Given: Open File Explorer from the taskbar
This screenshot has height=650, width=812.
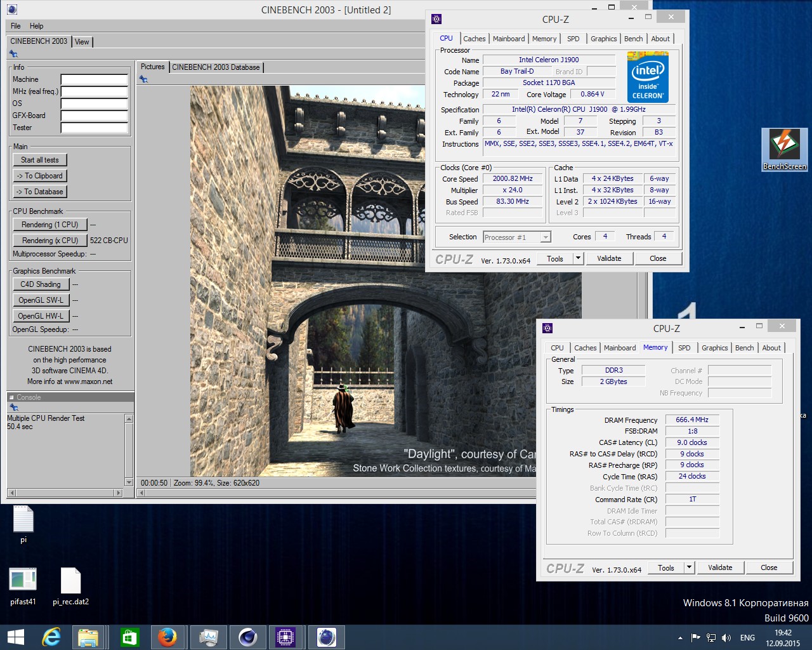Looking at the screenshot, I should point(88,637).
